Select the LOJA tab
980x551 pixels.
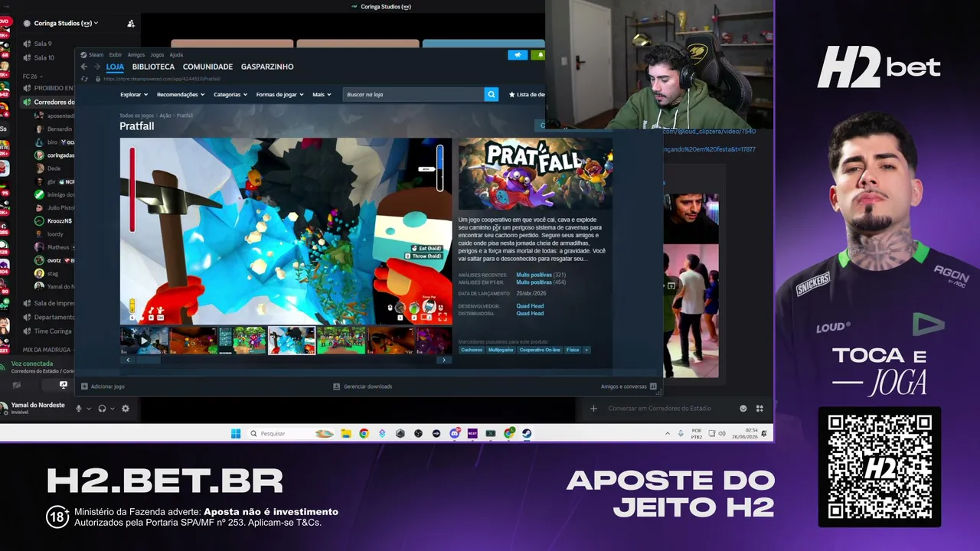pos(115,67)
